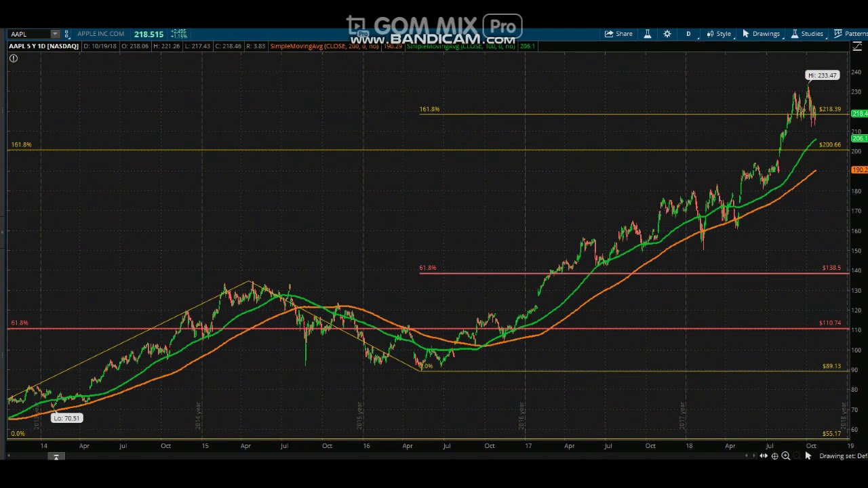Viewport: 868px width, 488px height.
Task: Click the AAPL symbol input field
Action: point(30,34)
